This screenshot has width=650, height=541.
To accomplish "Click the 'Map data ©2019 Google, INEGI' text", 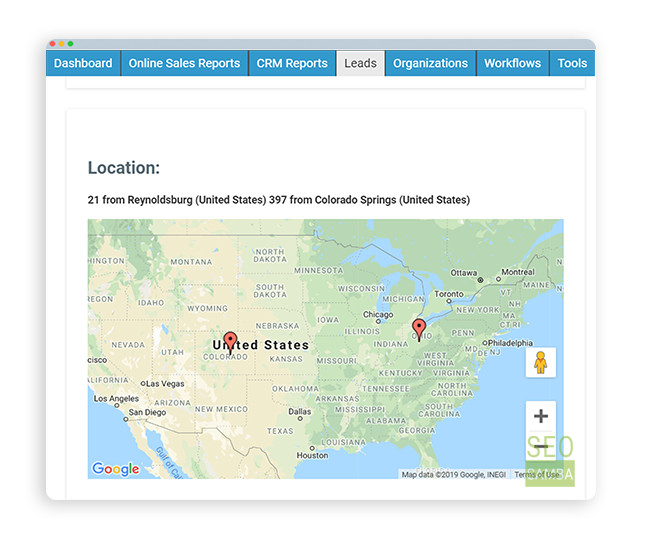I will click(x=454, y=475).
